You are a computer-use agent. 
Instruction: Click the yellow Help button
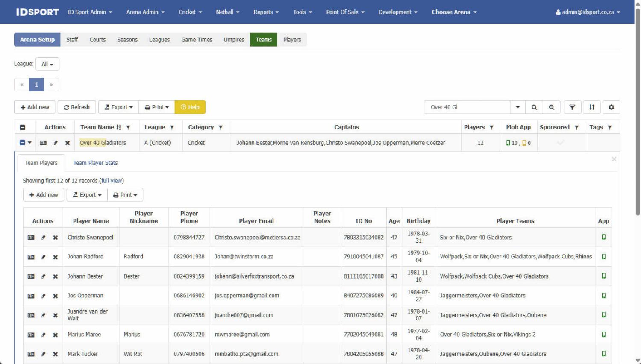[x=190, y=107]
